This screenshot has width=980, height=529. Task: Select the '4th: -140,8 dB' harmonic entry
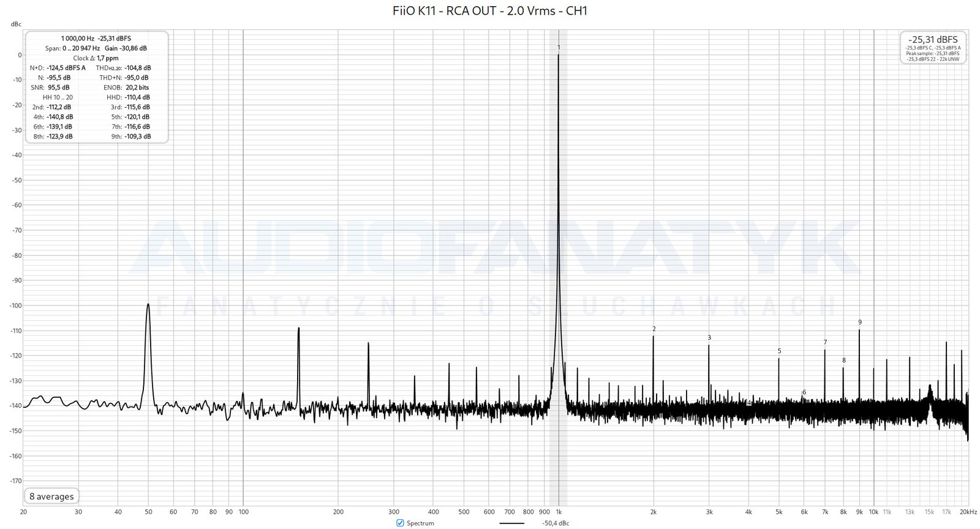pos(53,117)
